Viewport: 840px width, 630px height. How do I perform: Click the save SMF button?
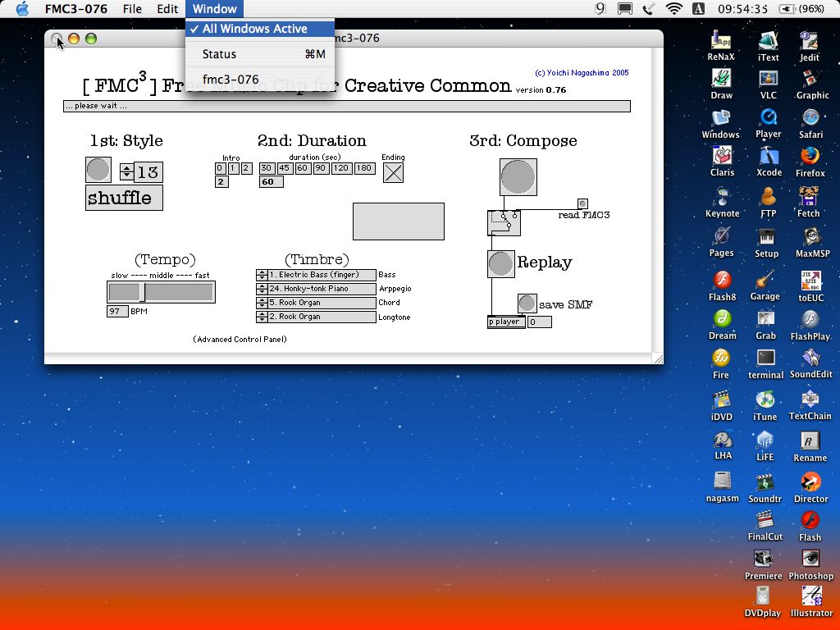point(527,304)
